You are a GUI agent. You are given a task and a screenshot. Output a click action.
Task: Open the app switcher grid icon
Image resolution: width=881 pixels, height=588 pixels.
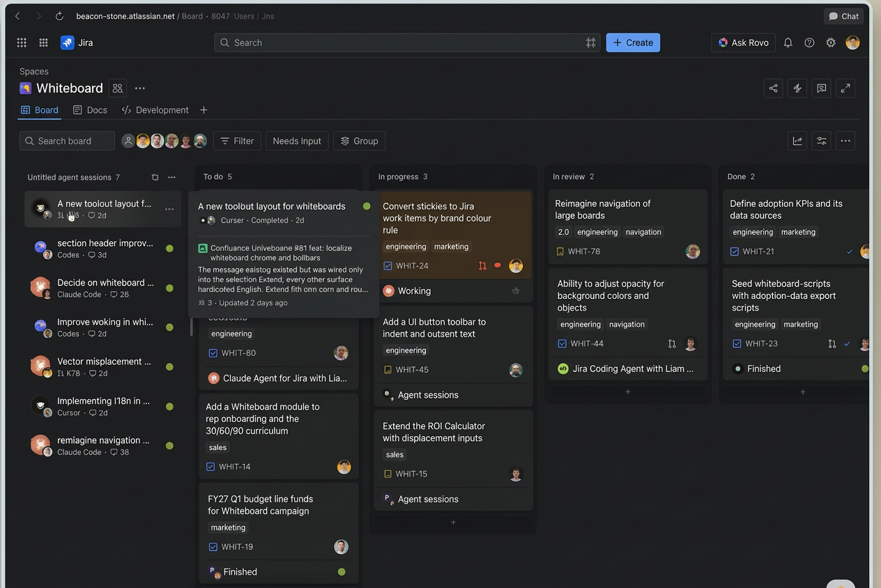click(22, 42)
